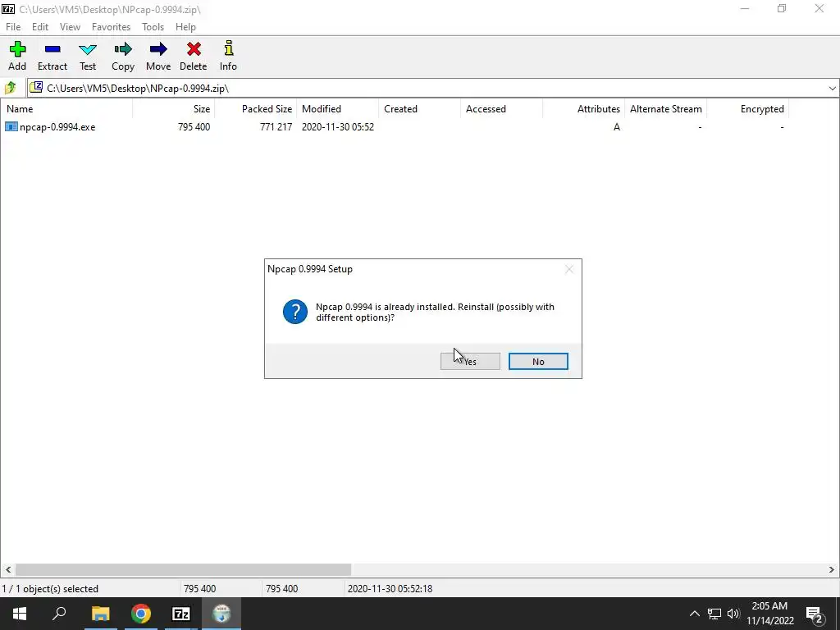This screenshot has height=630, width=840.
Task: Sort by Encrypted column header
Action: click(748, 109)
